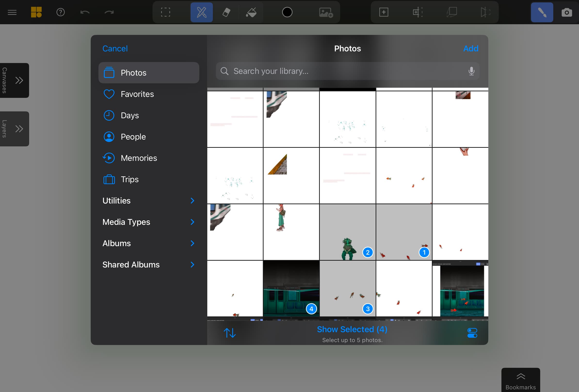This screenshot has width=579, height=392.
Task: Select the dark subway scene thumbnail
Action: tap(291, 289)
